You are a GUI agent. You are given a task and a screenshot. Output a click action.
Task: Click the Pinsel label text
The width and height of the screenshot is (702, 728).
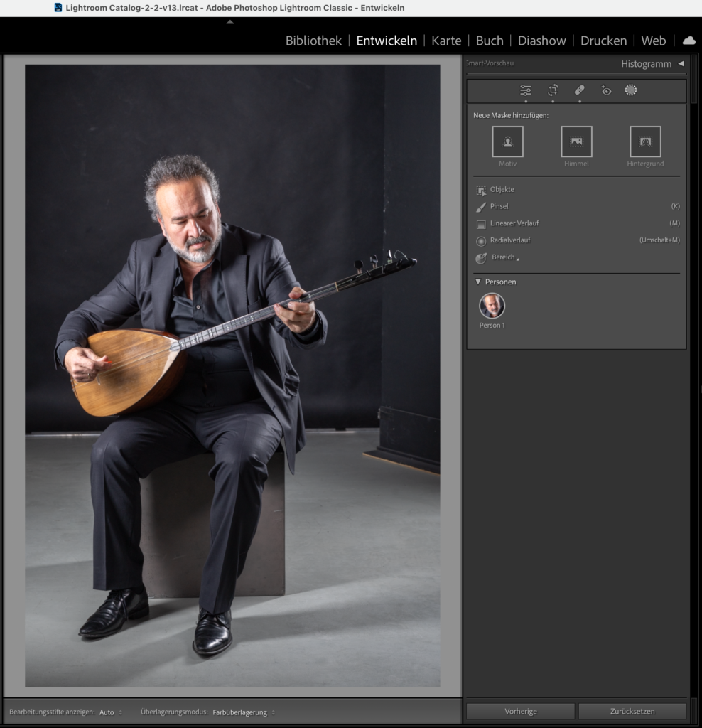(499, 206)
